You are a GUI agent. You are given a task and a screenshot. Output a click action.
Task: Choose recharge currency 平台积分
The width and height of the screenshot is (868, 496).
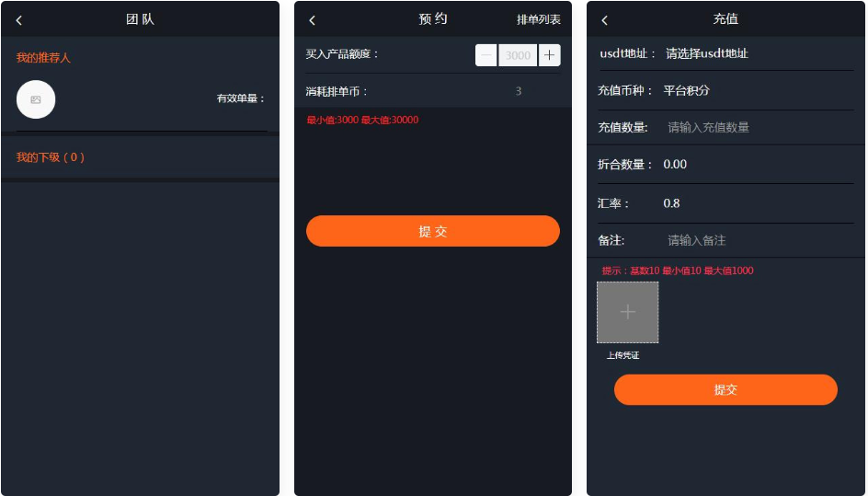(x=687, y=90)
